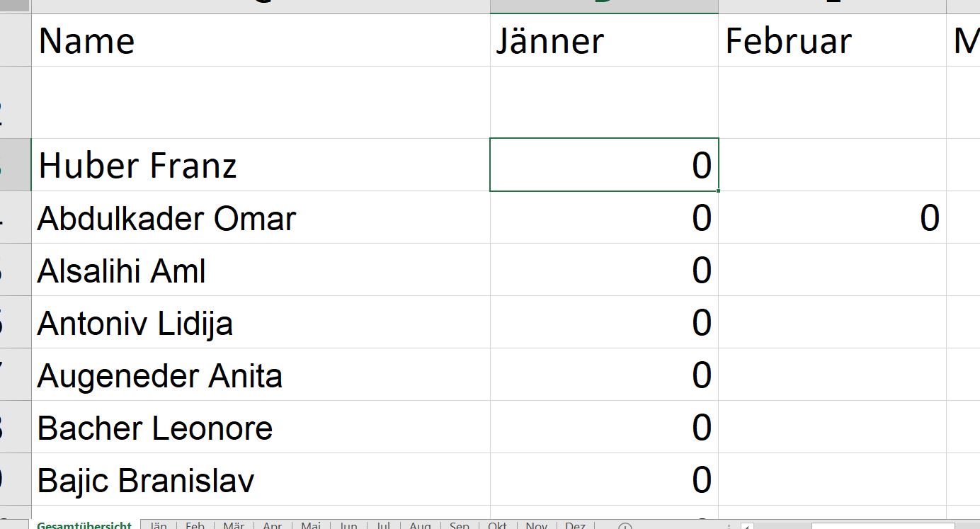Open the Aug sheet tab
Image resolution: width=980 pixels, height=529 pixels.
420,526
